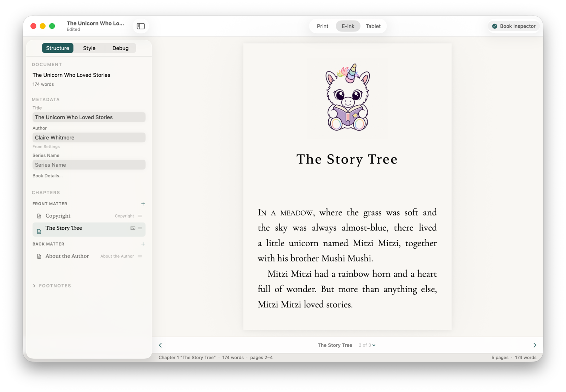Click The Story Tree label in page navigator

[335, 345]
